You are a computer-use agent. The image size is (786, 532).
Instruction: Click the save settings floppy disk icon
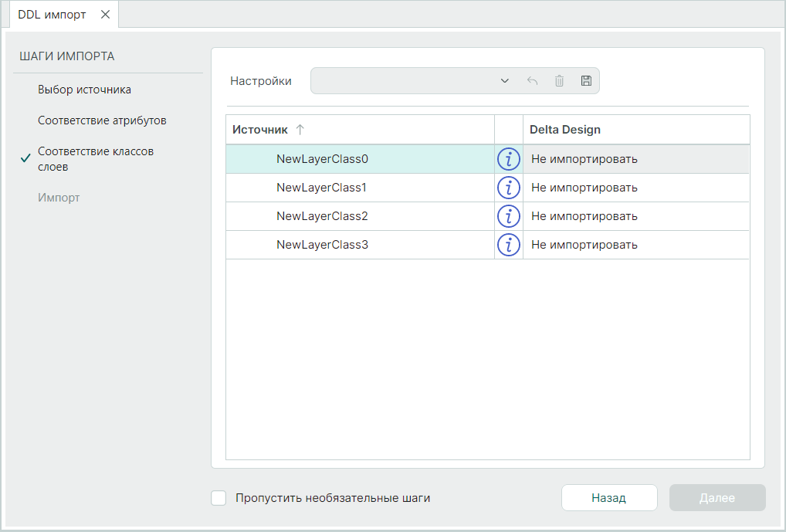(x=585, y=81)
